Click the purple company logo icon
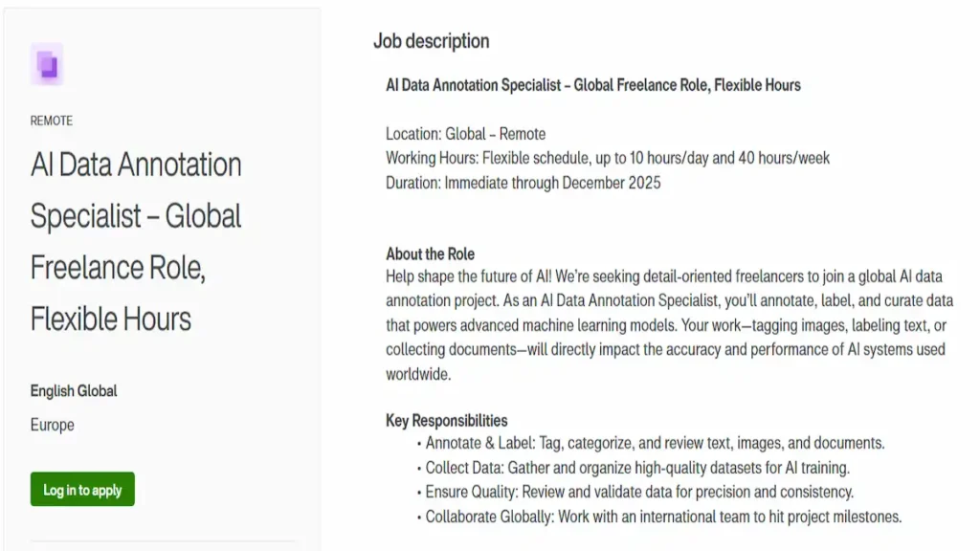 tap(47, 65)
